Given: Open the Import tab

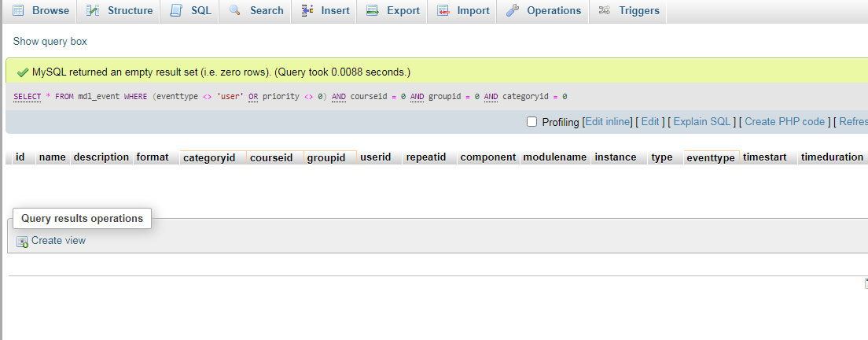Looking at the screenshot, I should [x=462, y=11].
